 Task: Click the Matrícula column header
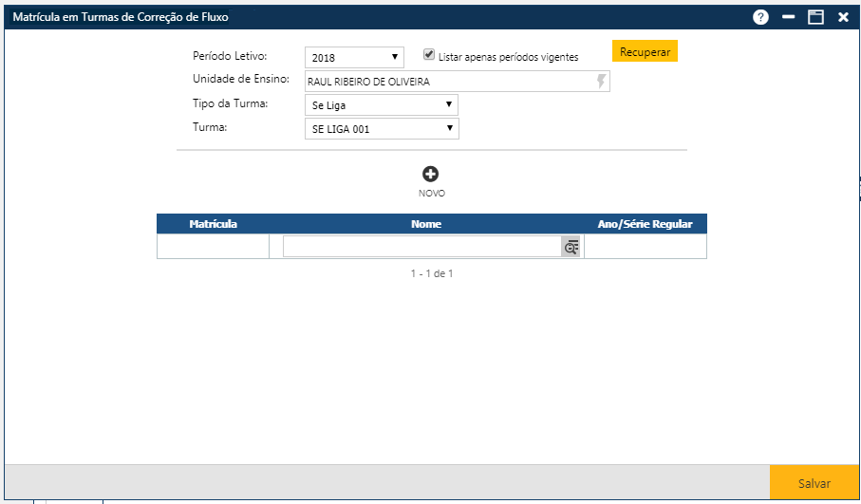pos(213,224)
